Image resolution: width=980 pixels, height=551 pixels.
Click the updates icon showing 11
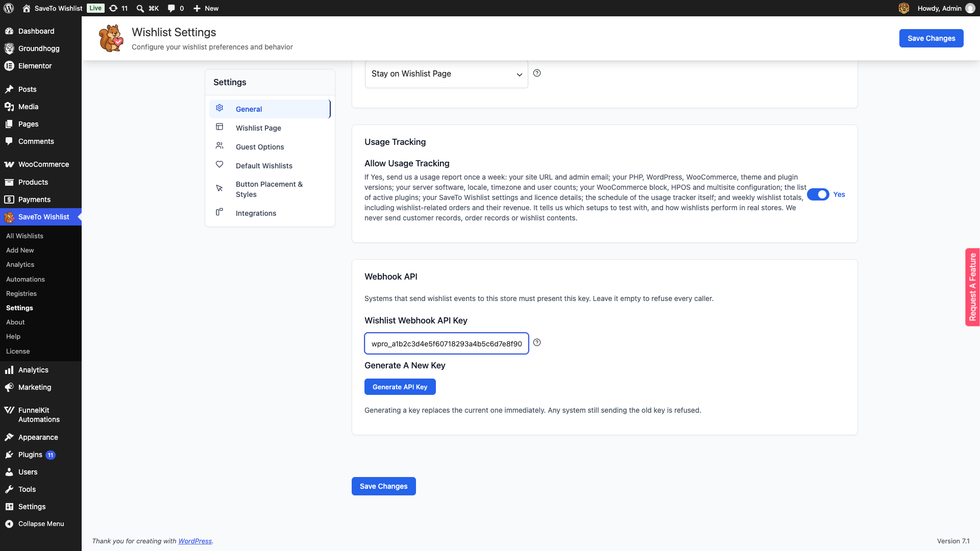tap(113, 8)
